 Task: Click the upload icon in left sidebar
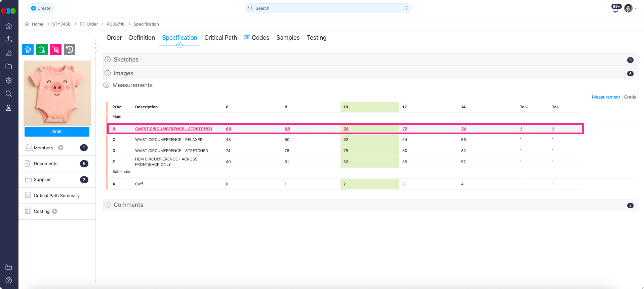pyautogui.click(x=9, y=39)
